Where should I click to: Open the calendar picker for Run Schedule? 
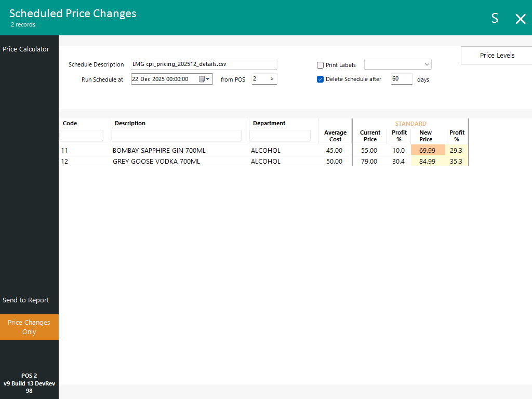click(x=202, y=79)
